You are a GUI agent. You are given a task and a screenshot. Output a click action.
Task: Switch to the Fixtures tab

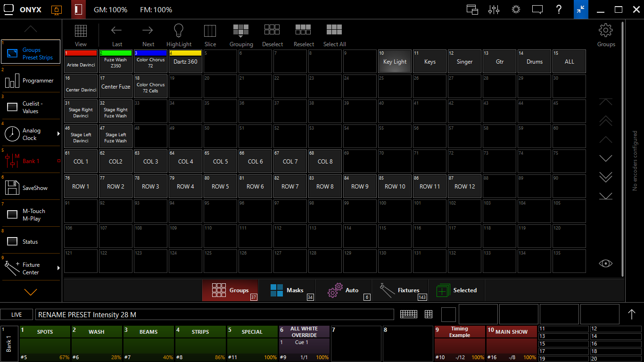(x=400, y=290)
